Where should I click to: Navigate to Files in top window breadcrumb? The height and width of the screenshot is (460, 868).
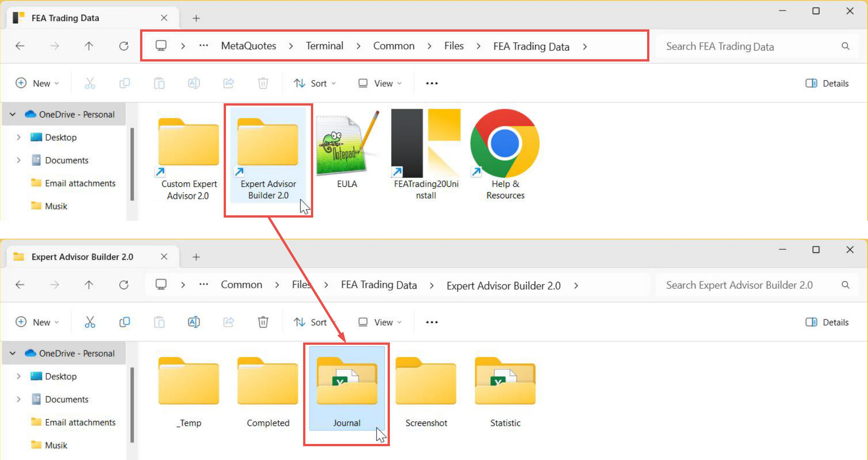click(454, 46)
